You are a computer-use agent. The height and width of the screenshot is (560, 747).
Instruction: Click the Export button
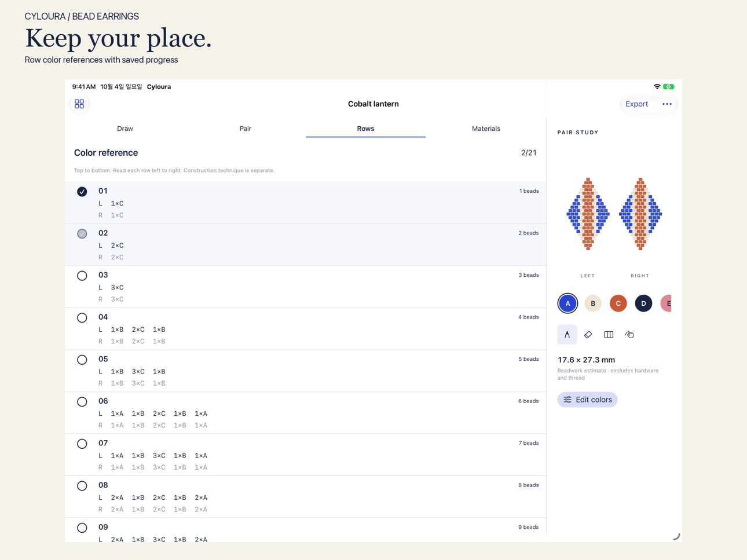pyautogui.click(x=636, y=104)
